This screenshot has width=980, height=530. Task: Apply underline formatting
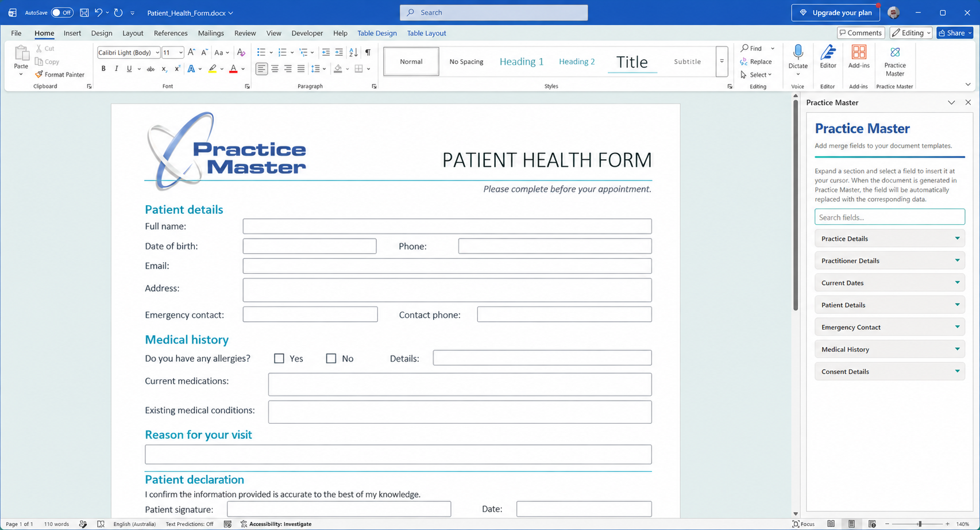[129, 69]
